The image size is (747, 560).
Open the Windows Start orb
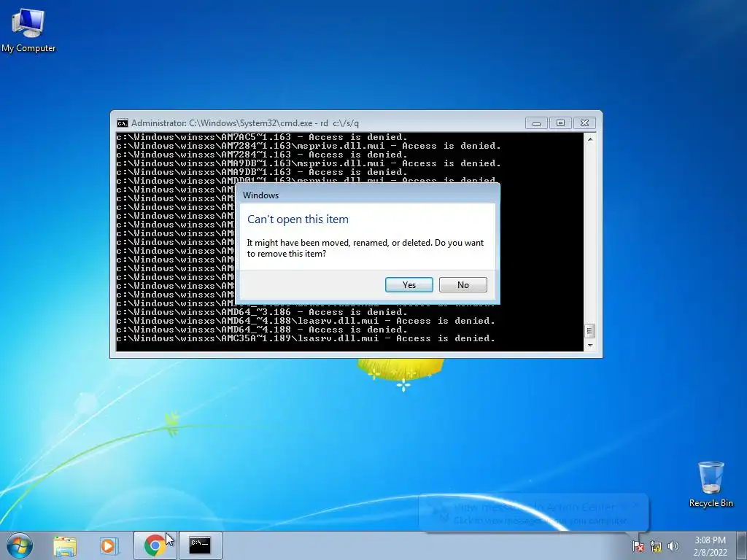coord(20,545)
